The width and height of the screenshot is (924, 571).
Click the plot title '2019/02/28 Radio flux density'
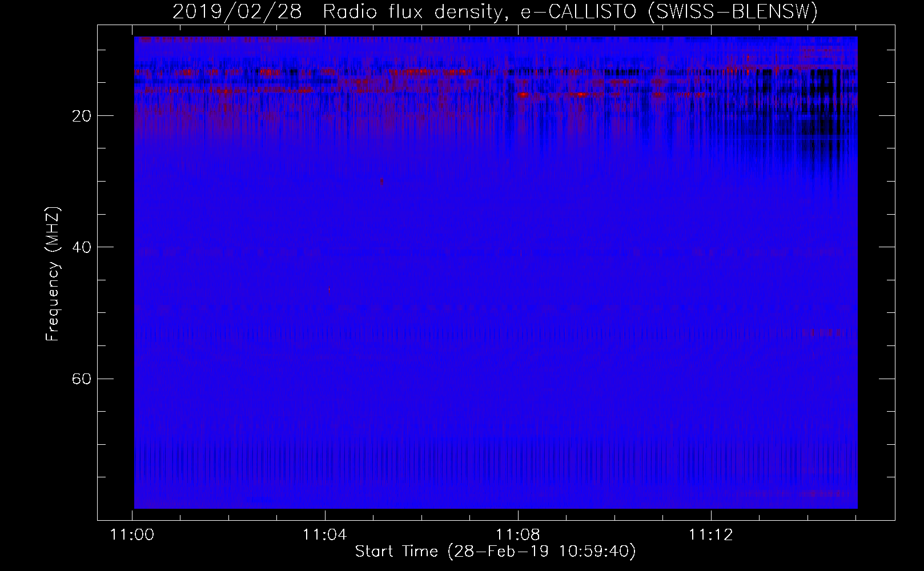pos(340,12)
